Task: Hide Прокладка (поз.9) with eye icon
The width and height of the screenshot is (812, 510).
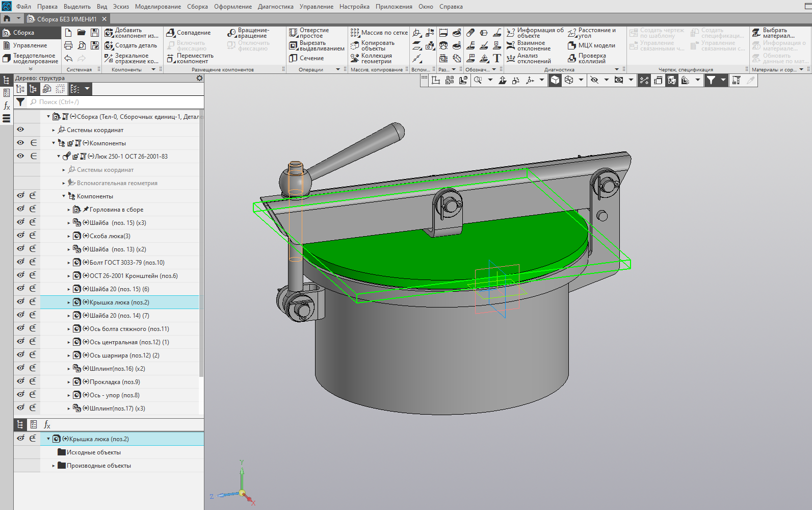Action: [20, 381]
